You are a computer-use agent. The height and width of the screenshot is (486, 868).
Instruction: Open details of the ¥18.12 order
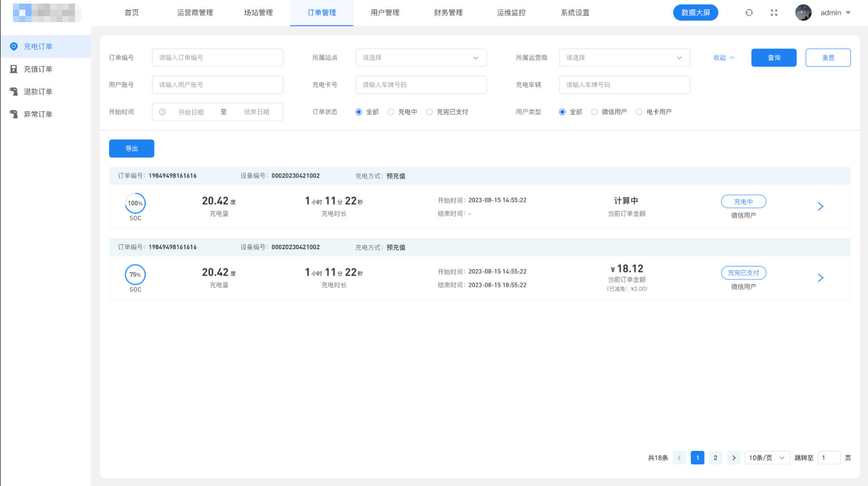coord(820,278)
